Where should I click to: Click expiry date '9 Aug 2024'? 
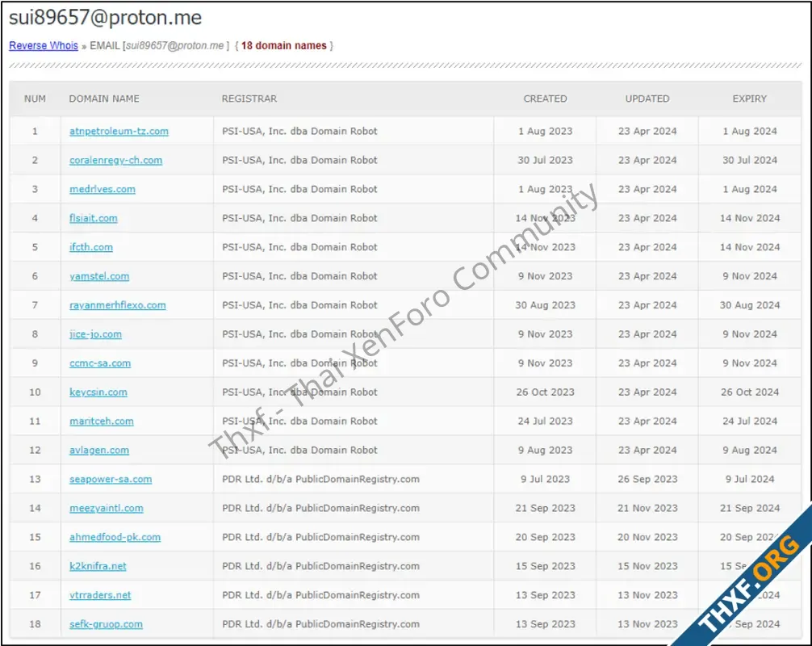click(750, 450)
